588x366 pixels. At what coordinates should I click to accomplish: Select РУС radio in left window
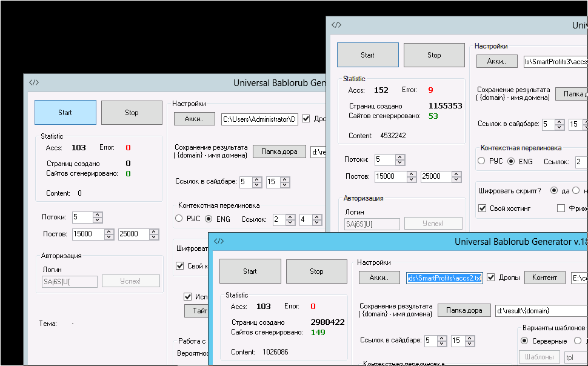point(179,219)
